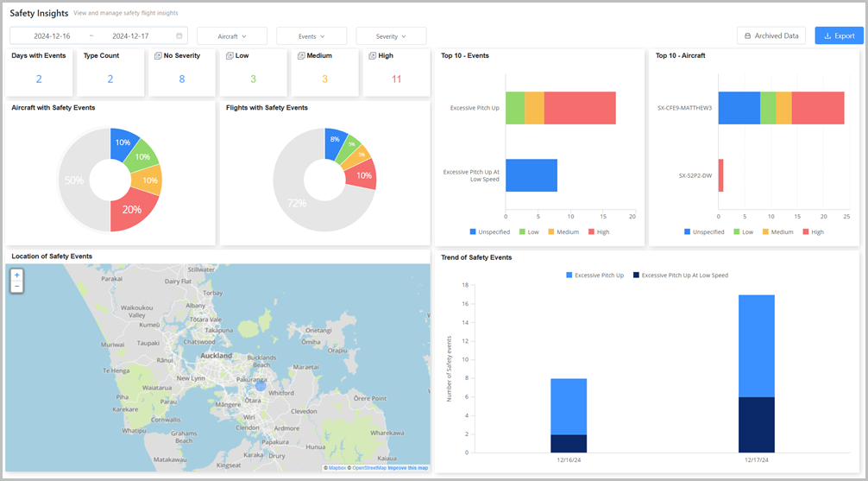Image resolution: width=868 pixels, height=481 pixels.
Task: Click the calendar icon in date range
Action: pyautogui.click(x=179, y=36)
